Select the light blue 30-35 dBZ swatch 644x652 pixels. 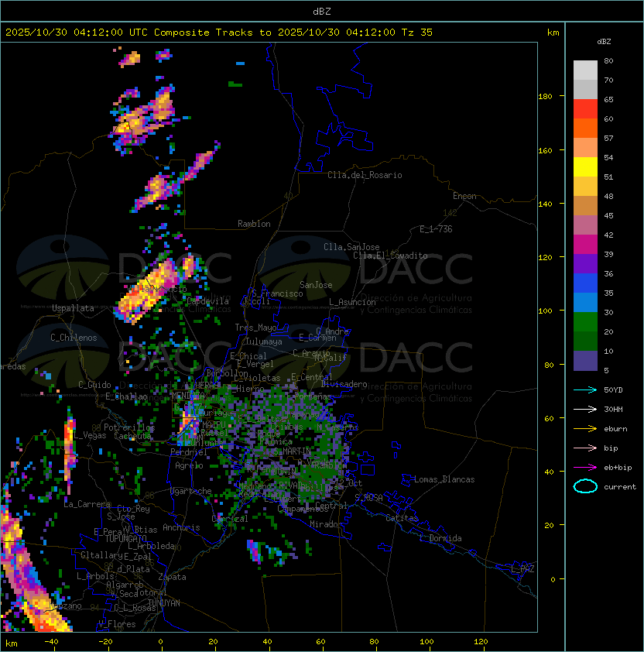click(x=585, y=303)
